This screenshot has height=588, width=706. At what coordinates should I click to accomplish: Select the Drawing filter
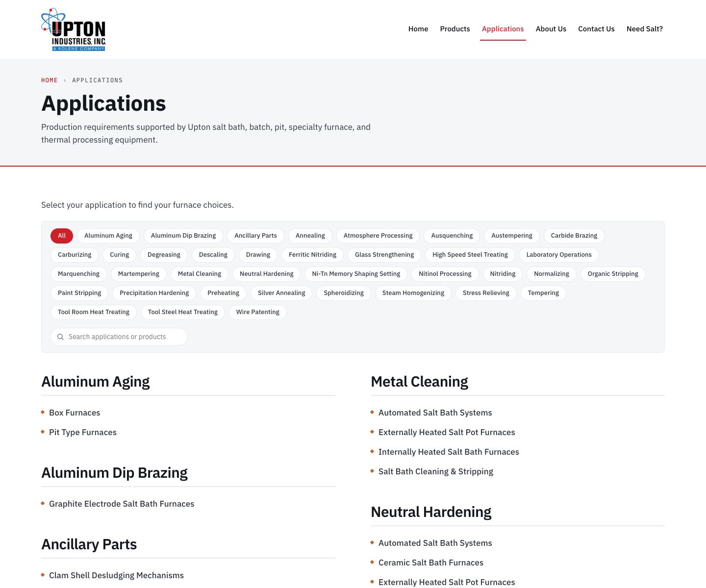click(x=258, y=255)
